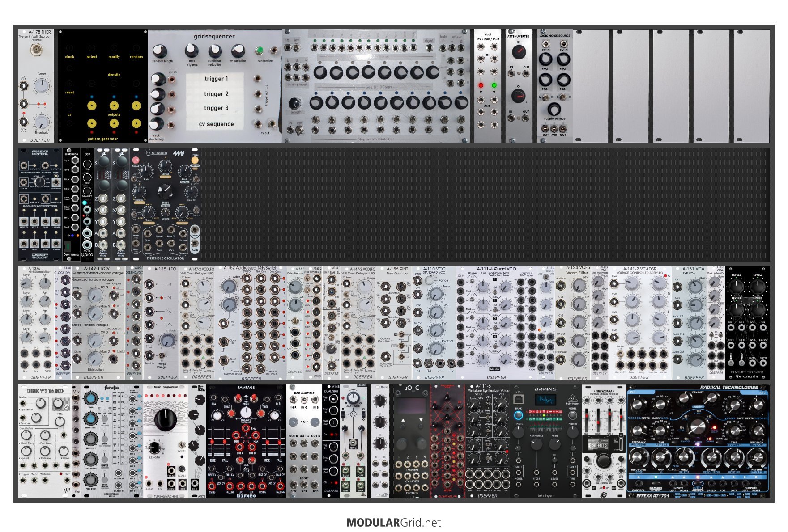788x532 pixels.
Task: Flip the right L/H switch on Logic Noise Source
Action: (563, 97)
